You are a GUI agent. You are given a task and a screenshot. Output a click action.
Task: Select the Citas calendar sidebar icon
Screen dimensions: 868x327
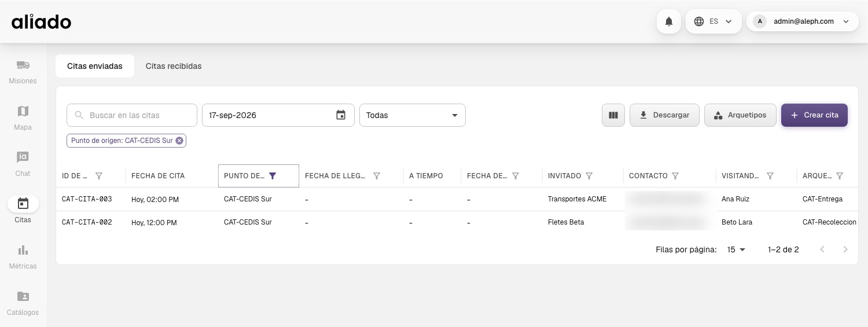point(23,204)
